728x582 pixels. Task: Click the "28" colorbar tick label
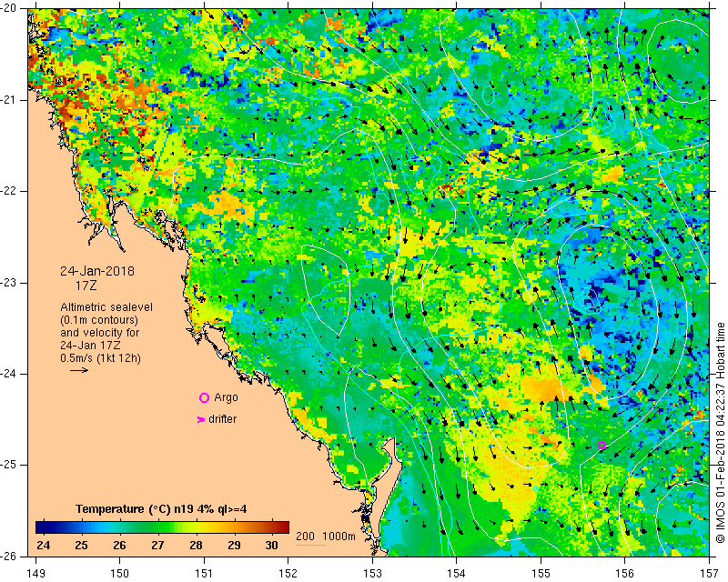(x=196, y=545)
